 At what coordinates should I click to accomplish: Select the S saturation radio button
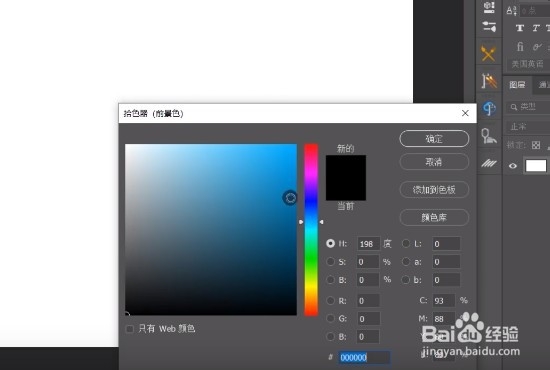point(330,262)
